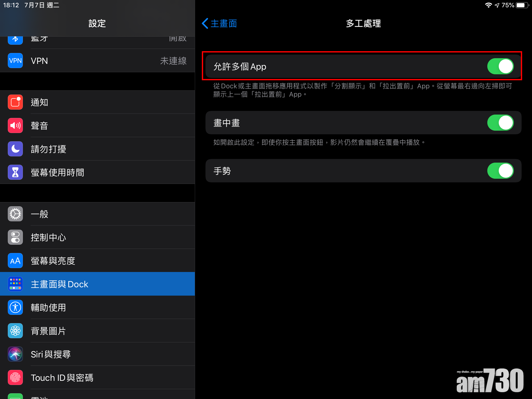The width and height of the screenshot is (532, 399).
Task: Tap the 未連線 VPN status text
Action: [x=173, y=61]
